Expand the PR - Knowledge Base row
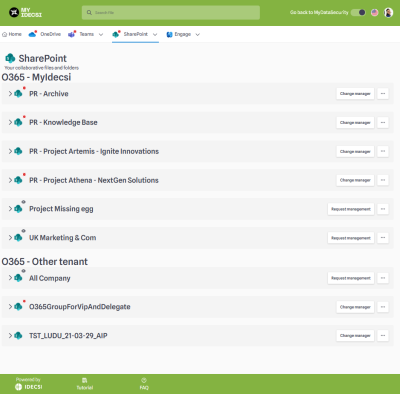 point(10,122)
